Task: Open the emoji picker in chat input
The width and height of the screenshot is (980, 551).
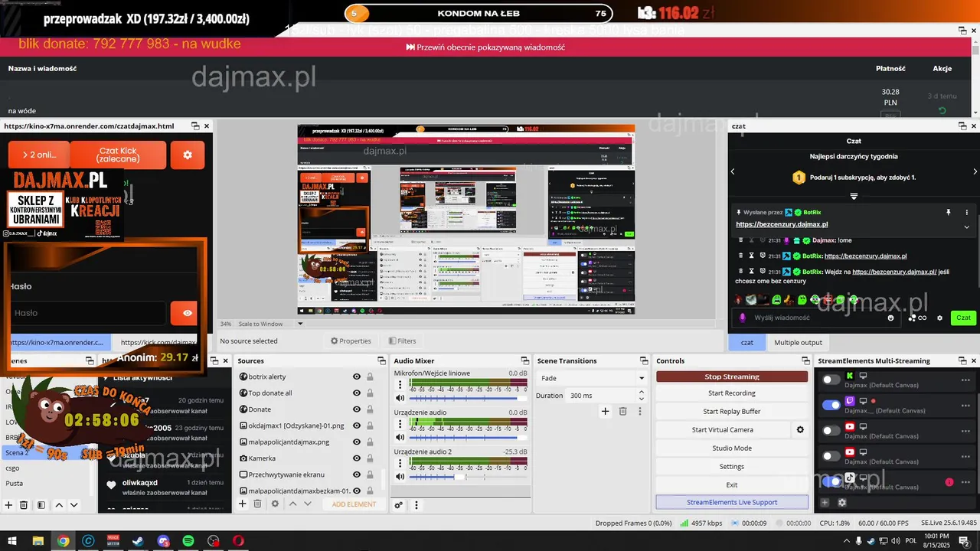Action: pos(890,318)
